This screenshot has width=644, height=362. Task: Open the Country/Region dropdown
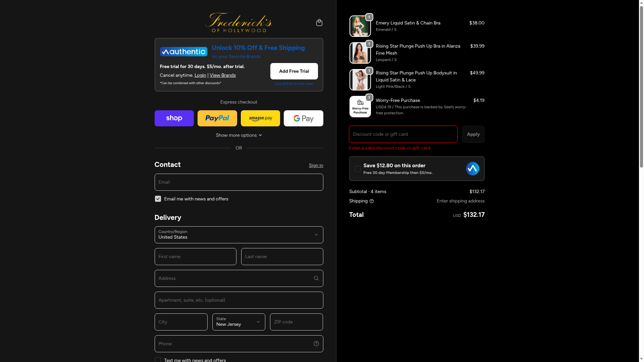coord(239,235)
